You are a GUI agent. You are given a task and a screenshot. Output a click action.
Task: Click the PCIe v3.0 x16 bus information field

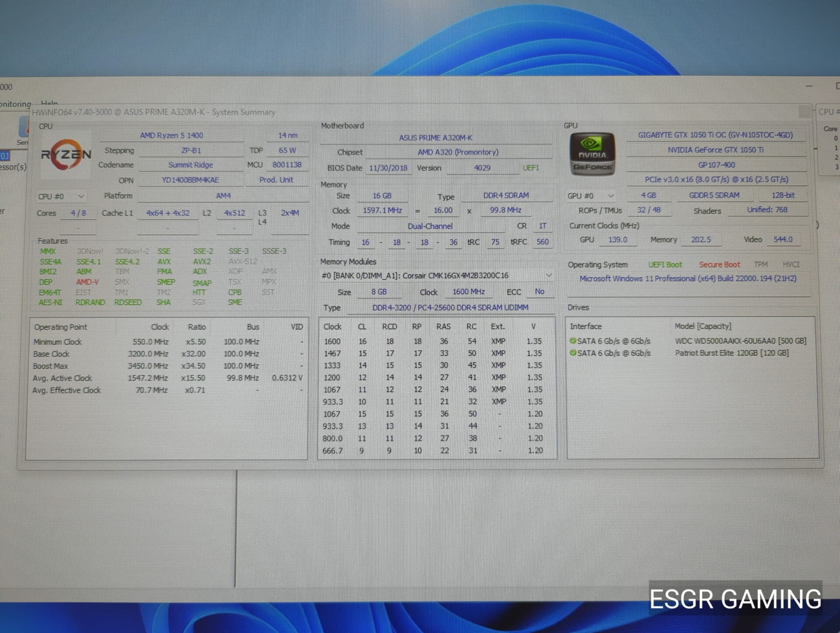(x=716, y=179)
